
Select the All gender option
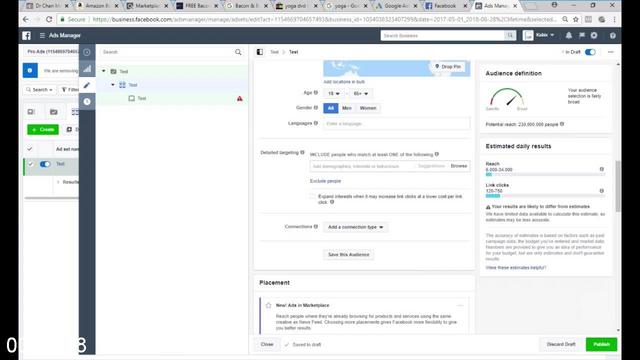[x=331, y=108]
